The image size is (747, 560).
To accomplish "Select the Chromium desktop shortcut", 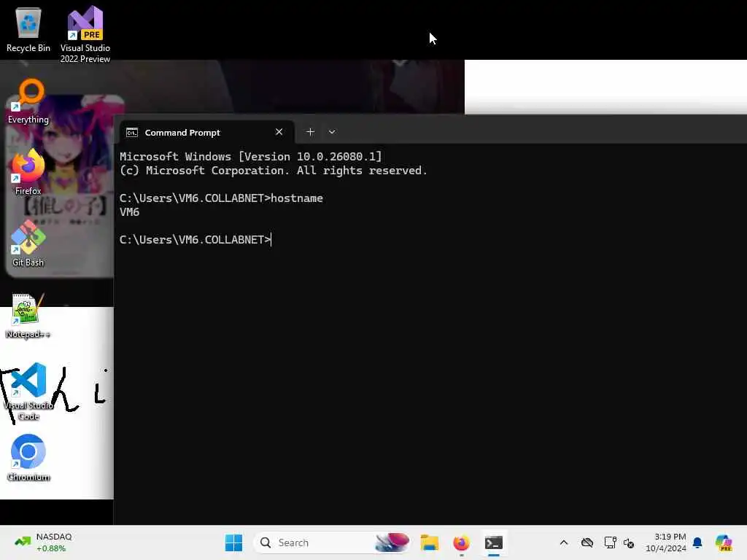I will coord(28,458).
